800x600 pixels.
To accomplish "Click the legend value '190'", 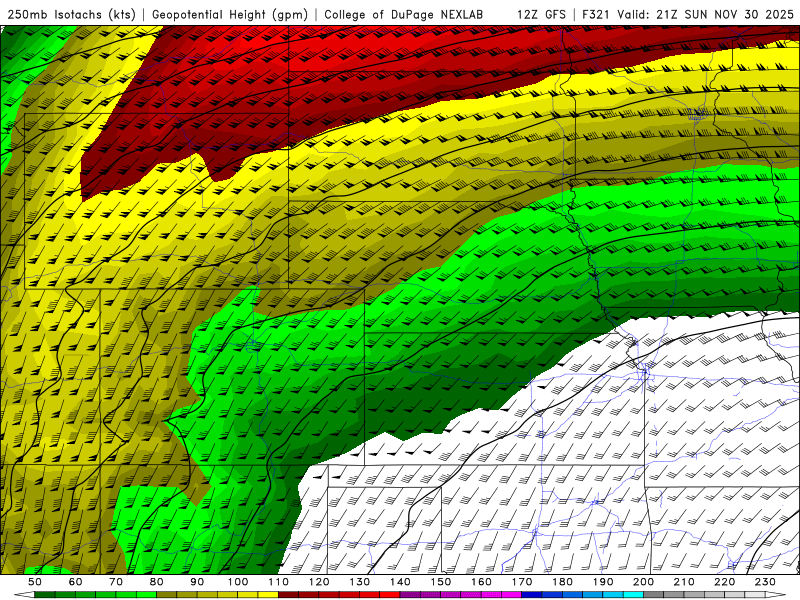I will [x=603, y=582].
